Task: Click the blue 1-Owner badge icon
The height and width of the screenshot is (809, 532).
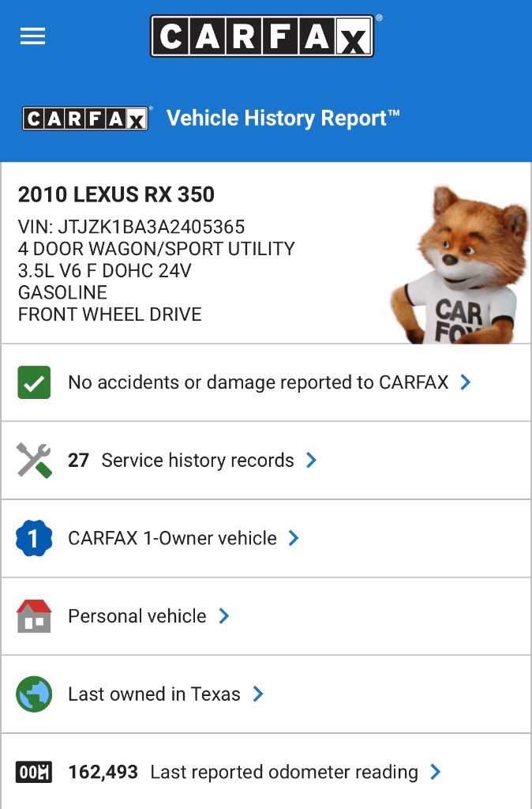Action: pyautogui.click(x=34, y=538)
